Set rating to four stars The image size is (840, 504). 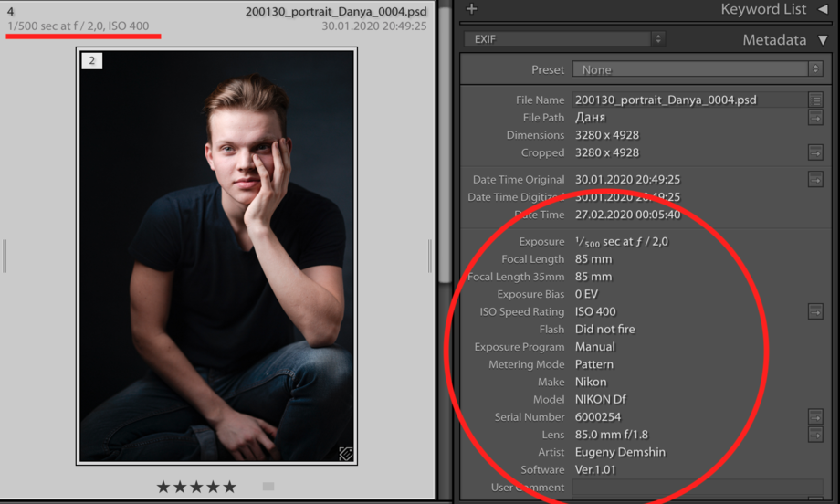click(x=214, y=487)
